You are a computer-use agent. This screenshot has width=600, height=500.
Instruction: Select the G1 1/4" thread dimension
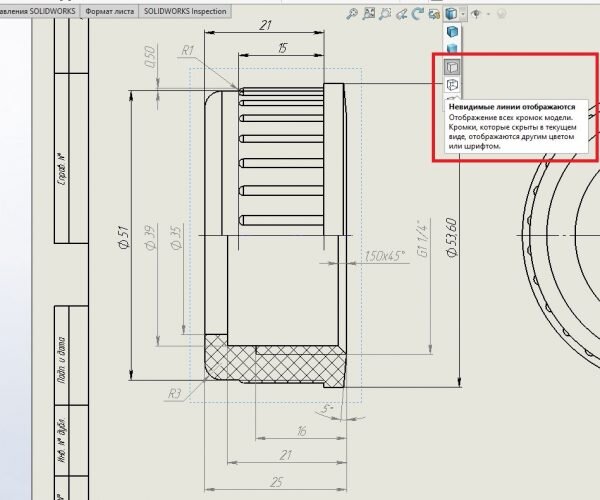(x=424, y=238)
